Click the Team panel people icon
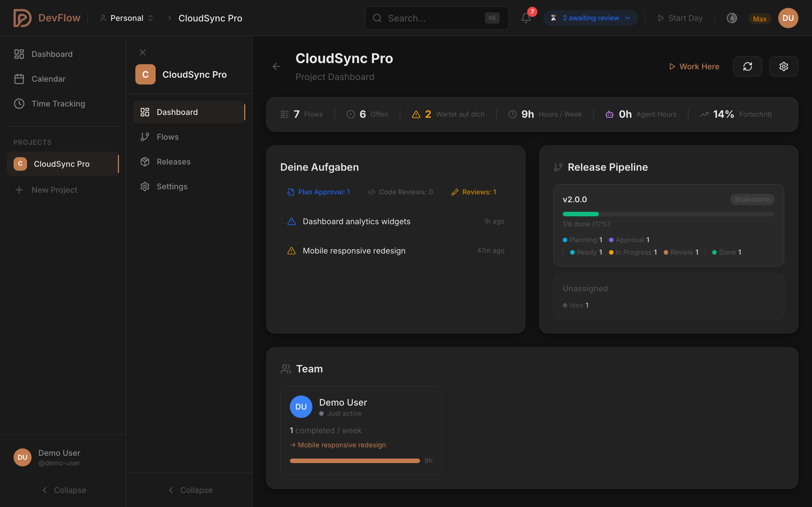Image resolution: width=812 pixels, height=507 pixels. (x=286, y=368)
